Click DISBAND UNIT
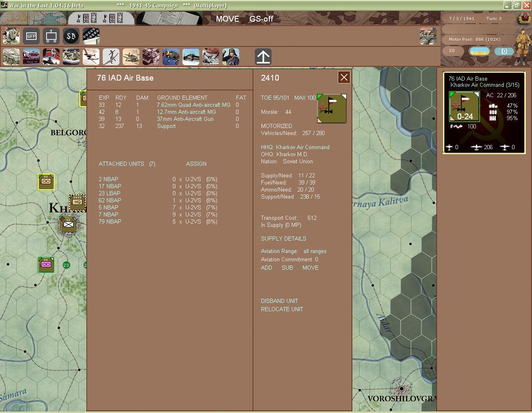The height and width of the screenshot is (413, 532). (279, 301)
